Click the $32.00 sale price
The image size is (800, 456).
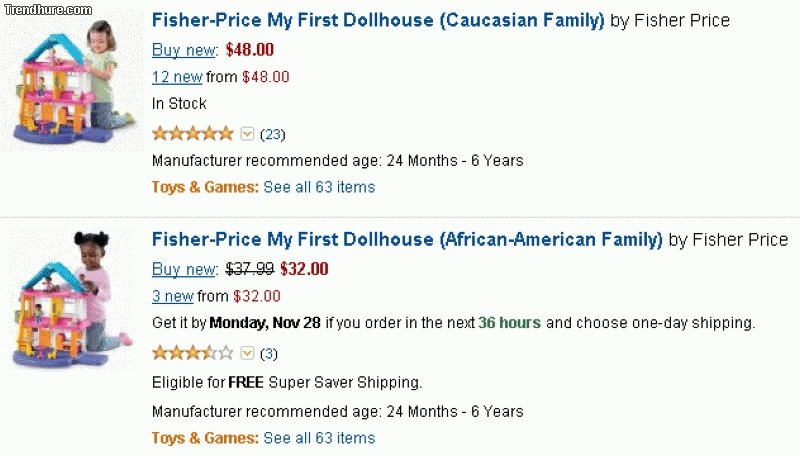(304, 269)
